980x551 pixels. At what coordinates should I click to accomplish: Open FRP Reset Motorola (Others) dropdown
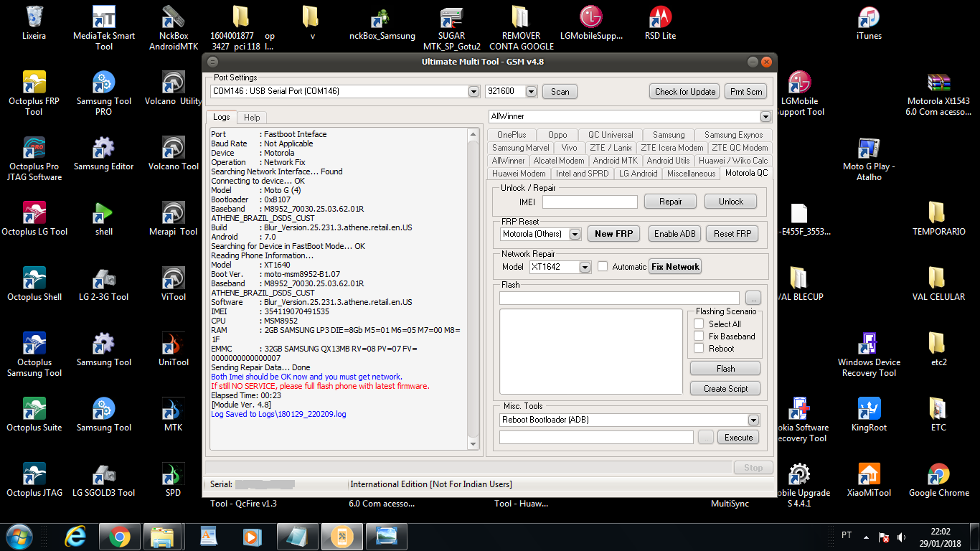575,234
